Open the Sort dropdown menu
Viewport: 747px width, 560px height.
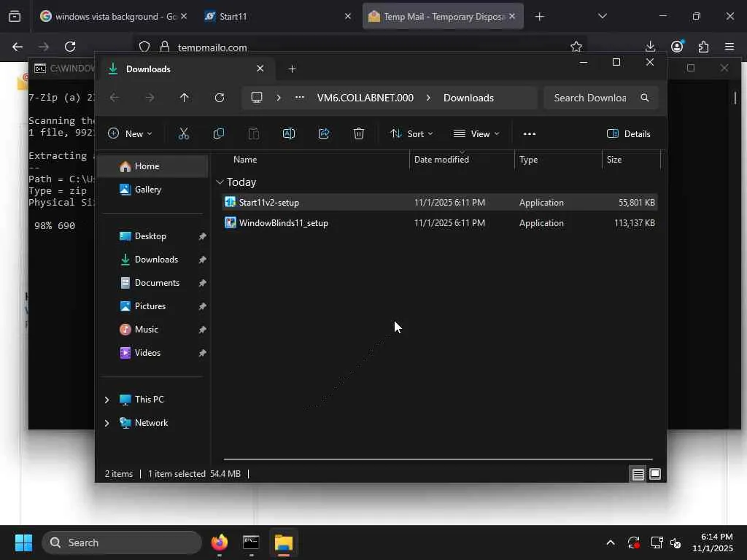tap(411, 134)
